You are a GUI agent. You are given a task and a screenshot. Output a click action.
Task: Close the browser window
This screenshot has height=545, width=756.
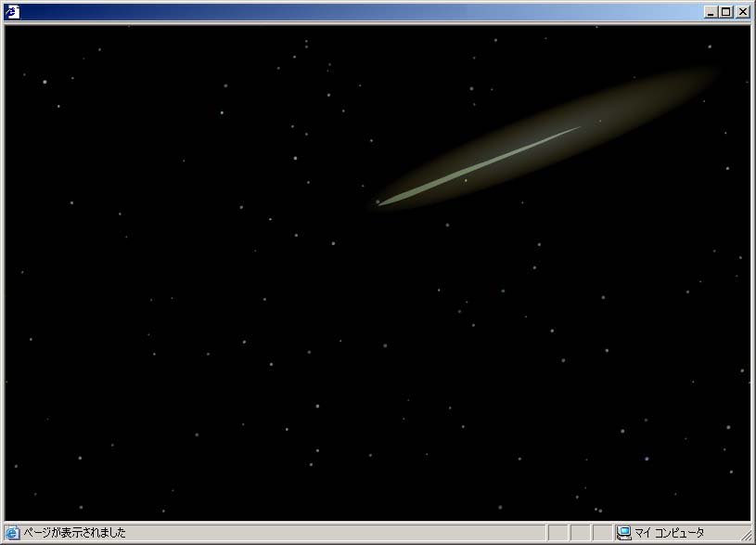(742, 12)
